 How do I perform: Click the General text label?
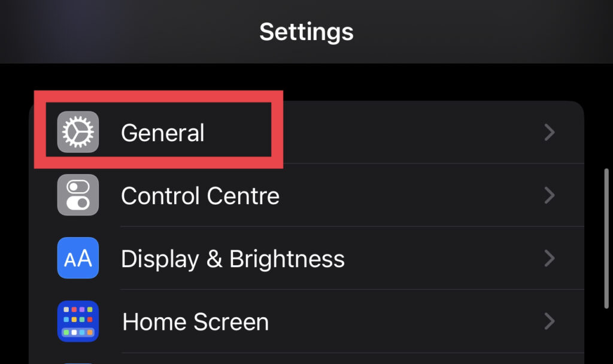[x=162, y=132]
